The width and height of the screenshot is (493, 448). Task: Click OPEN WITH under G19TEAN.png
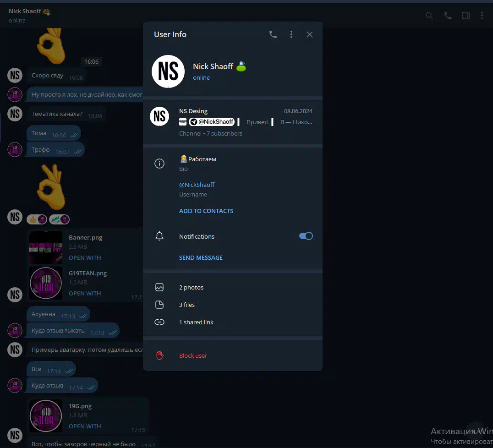85,293
